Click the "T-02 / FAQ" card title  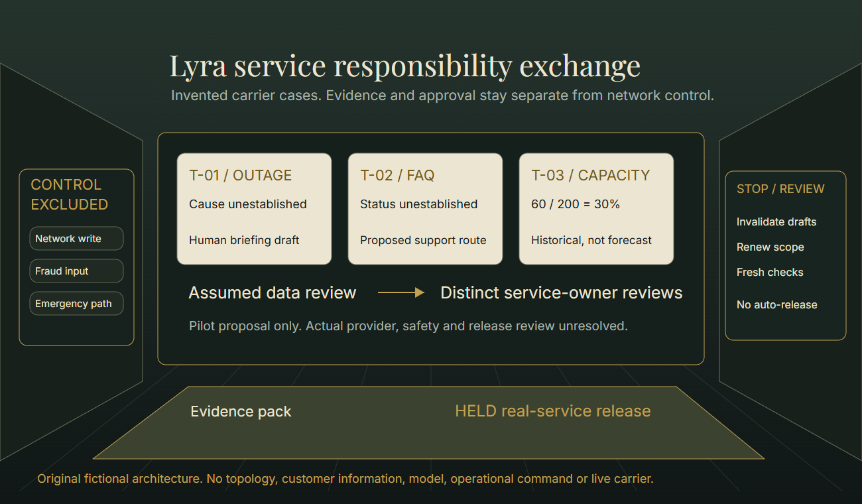397,175
